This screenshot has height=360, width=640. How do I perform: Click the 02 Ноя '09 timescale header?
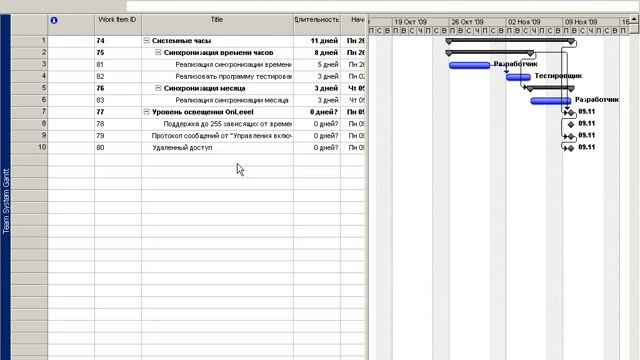coord(534,22)
